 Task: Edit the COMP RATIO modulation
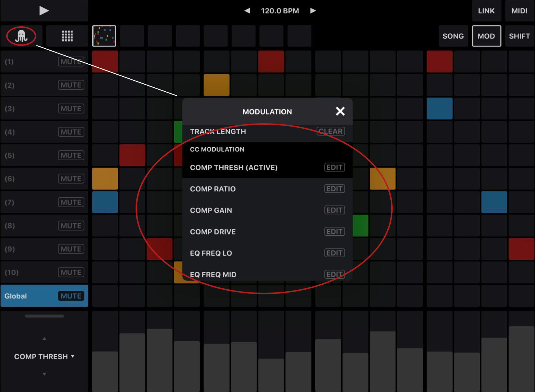(335, 189)
